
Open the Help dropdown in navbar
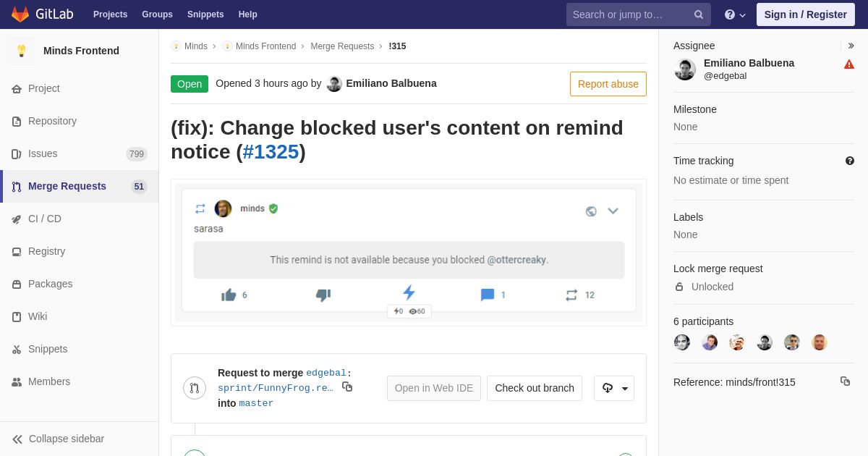pyautogui.click(x=735, y=14)
